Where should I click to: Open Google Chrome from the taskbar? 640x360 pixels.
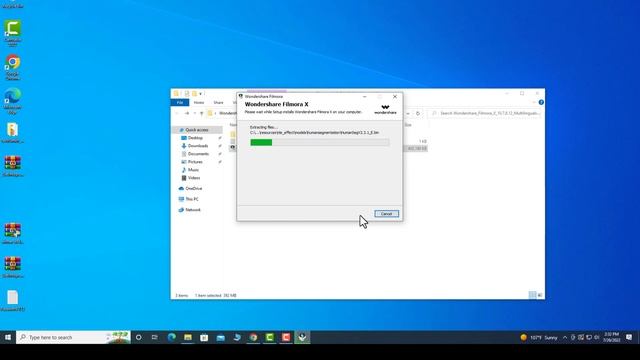point(253,337)
